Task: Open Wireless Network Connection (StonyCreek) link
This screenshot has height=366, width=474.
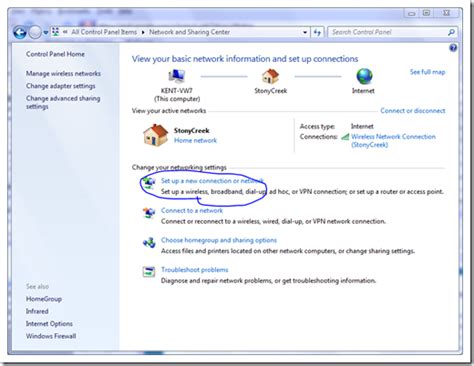Action: 393,141
